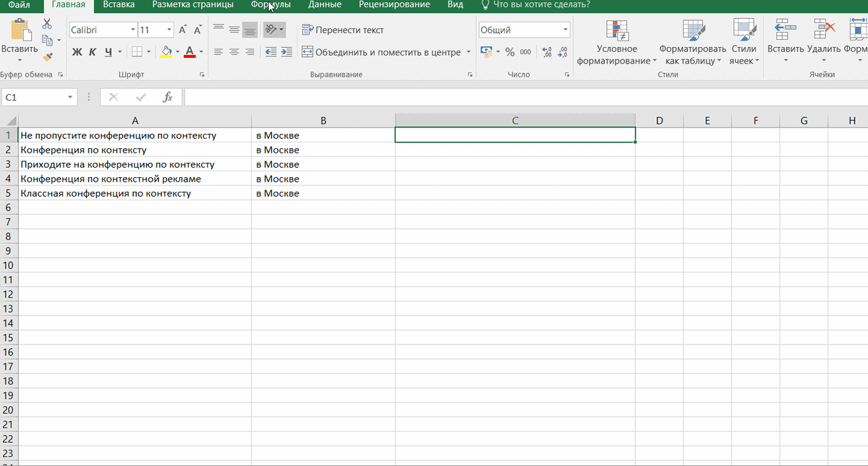Open the Файл tab
The width and height of the screenshot is (868, 466).
[x=20, y=5]
